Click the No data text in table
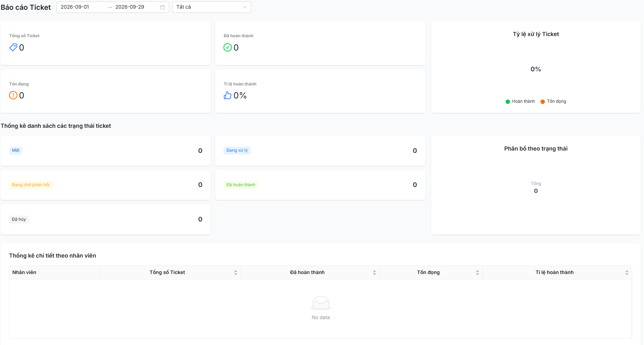This screenshot has height=345, width=644. pyautogui.click(x=321, y=318)
